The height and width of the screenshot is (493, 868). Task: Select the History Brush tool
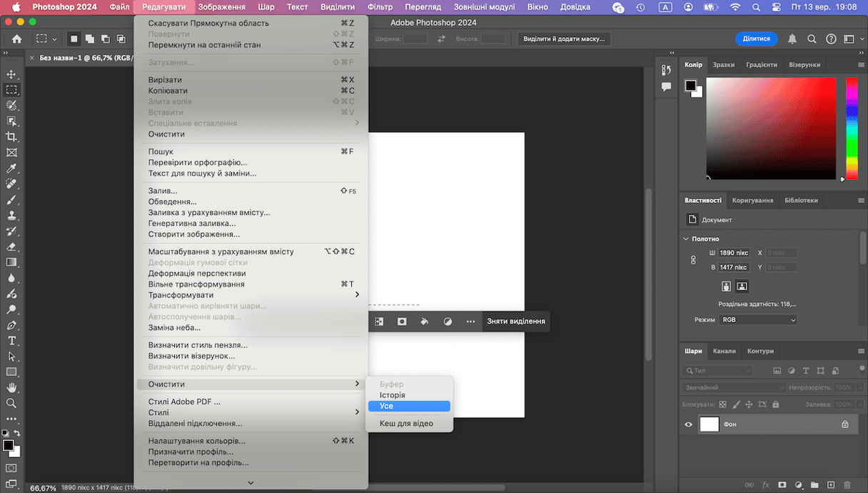pyautogui.click(x=11, y=231)
